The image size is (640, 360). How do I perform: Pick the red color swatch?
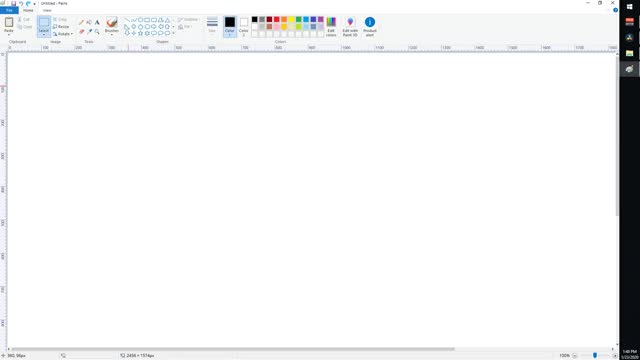click(277, 19)
